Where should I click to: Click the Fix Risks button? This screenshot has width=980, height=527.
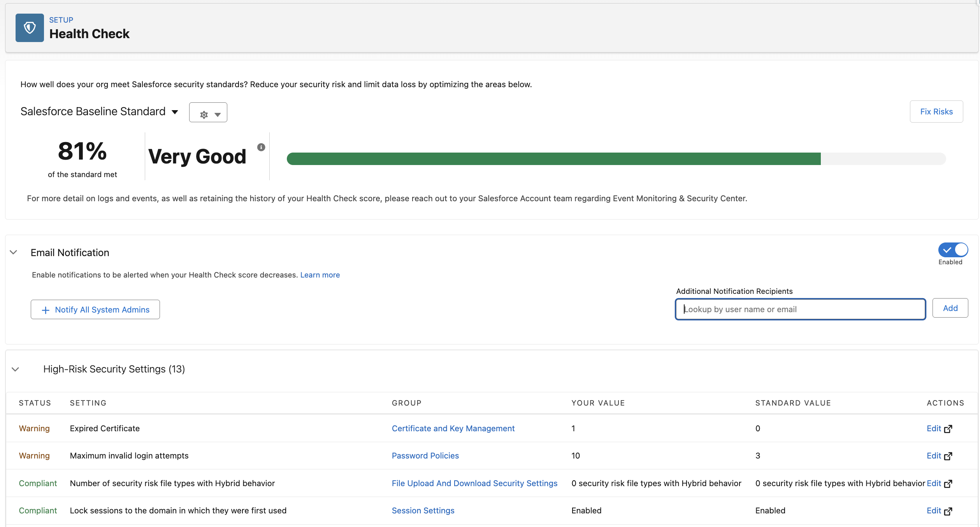pyautogui.click(x=936, y=112)
